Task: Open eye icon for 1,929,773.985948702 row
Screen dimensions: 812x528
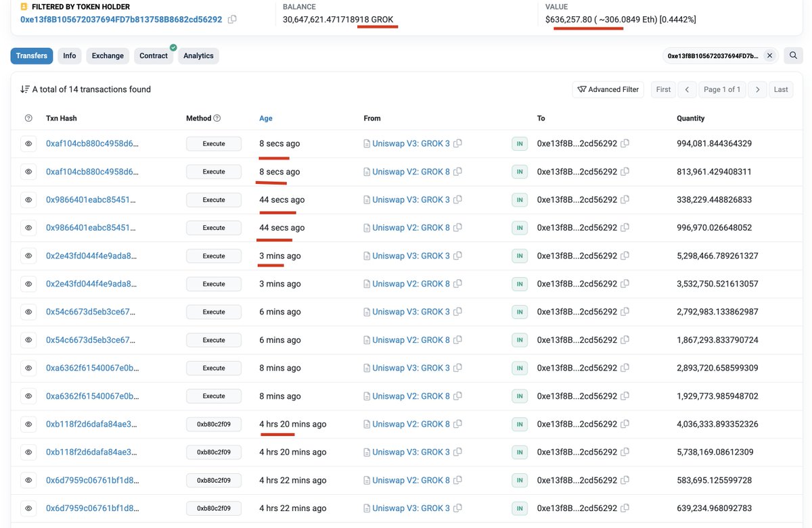Action: (28, 396)
